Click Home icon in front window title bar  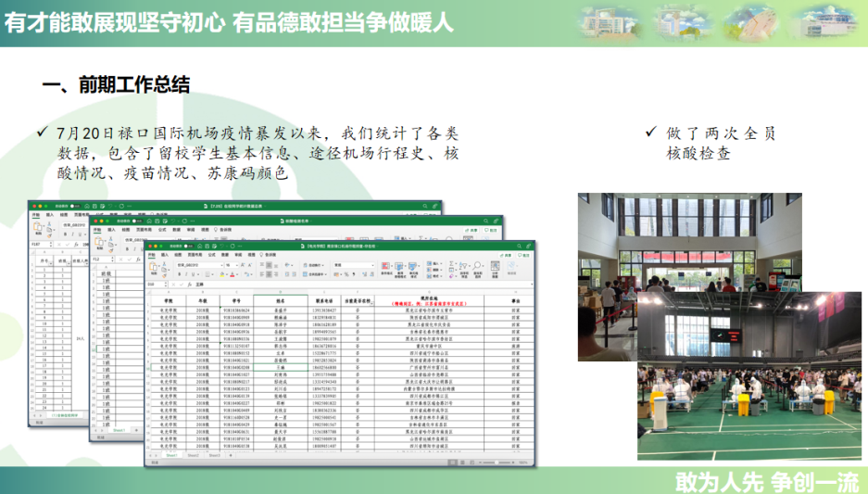pos(199,247)
